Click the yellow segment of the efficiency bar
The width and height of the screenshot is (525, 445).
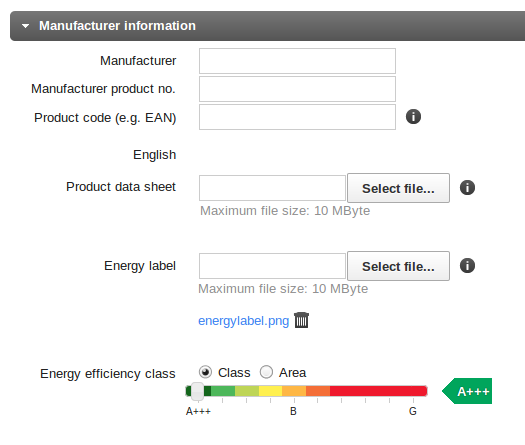tap(270, 391)
